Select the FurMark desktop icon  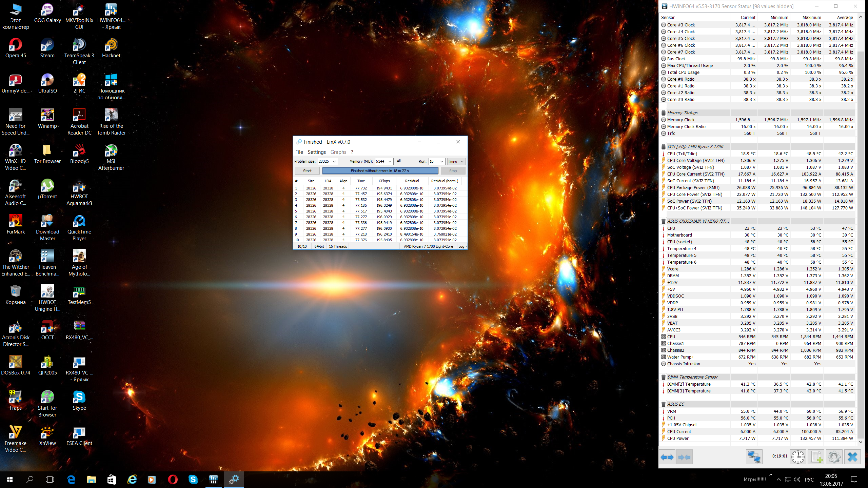click(16, 224)
